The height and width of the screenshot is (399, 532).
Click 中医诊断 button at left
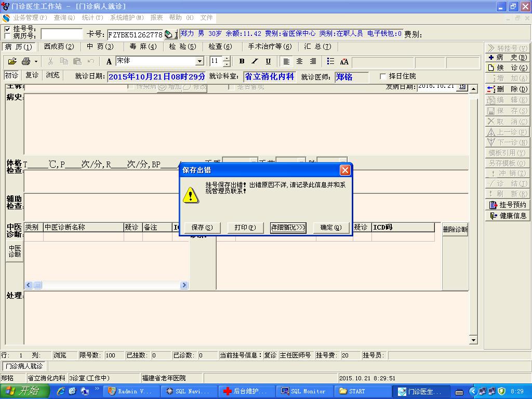[15, 251]
